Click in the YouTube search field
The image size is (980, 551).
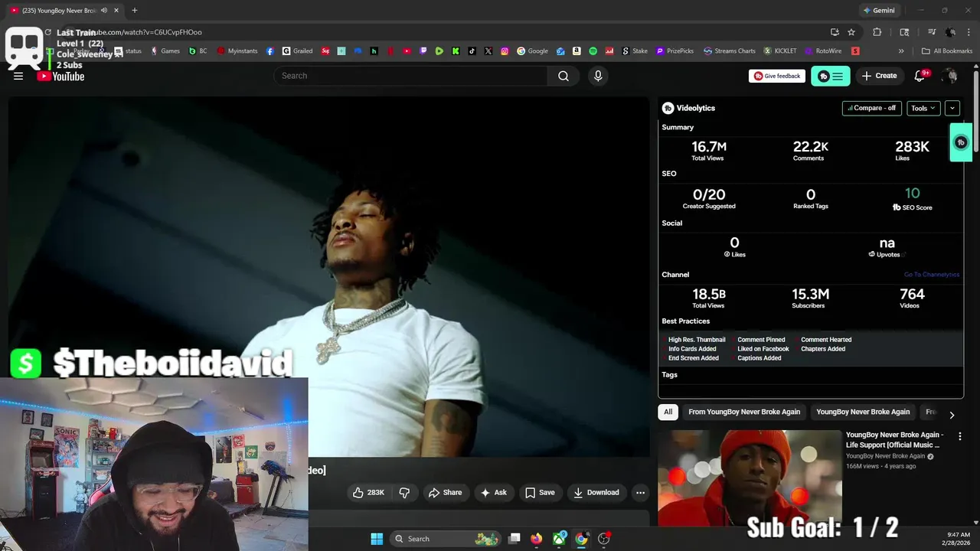(x=410, y=76)
